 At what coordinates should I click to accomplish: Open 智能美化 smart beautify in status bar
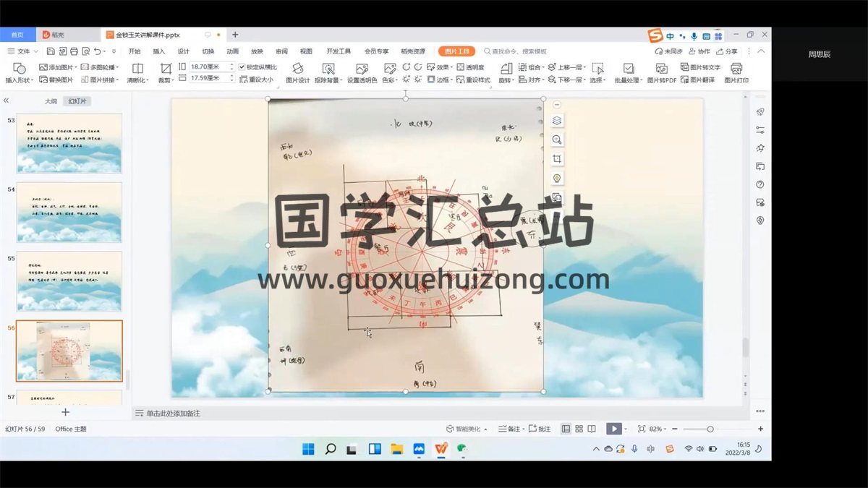point(467,429)
